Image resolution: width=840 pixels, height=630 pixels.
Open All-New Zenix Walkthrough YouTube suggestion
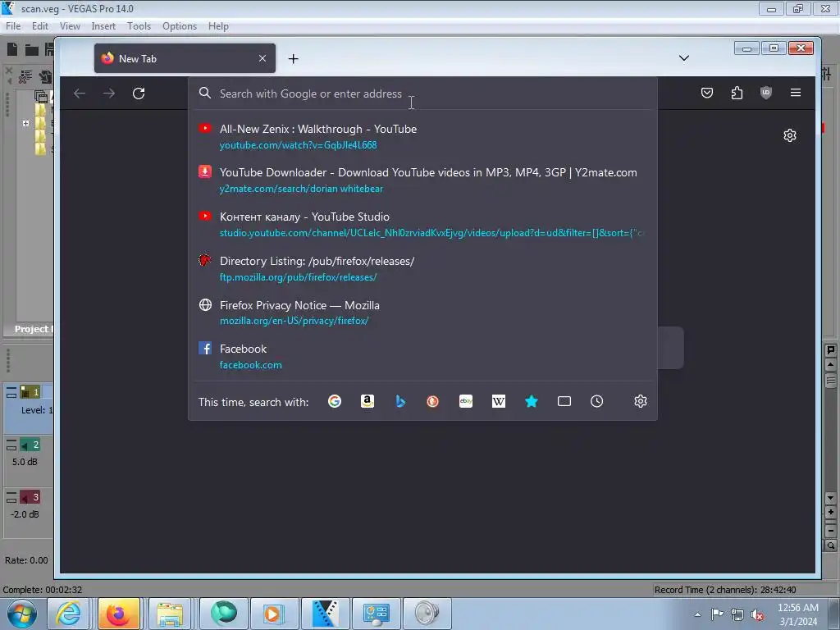coord(422,137)
